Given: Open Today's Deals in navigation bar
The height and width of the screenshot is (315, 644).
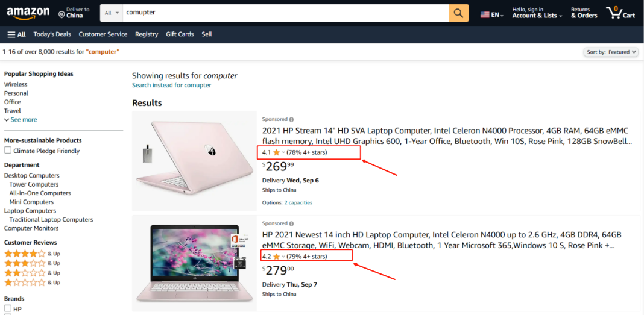Looking at the screenshot, I should [52, 34].
